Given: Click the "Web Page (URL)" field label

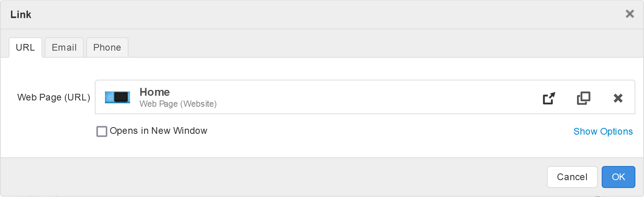Looking at the screenshot, I should [x=54, y=97].
